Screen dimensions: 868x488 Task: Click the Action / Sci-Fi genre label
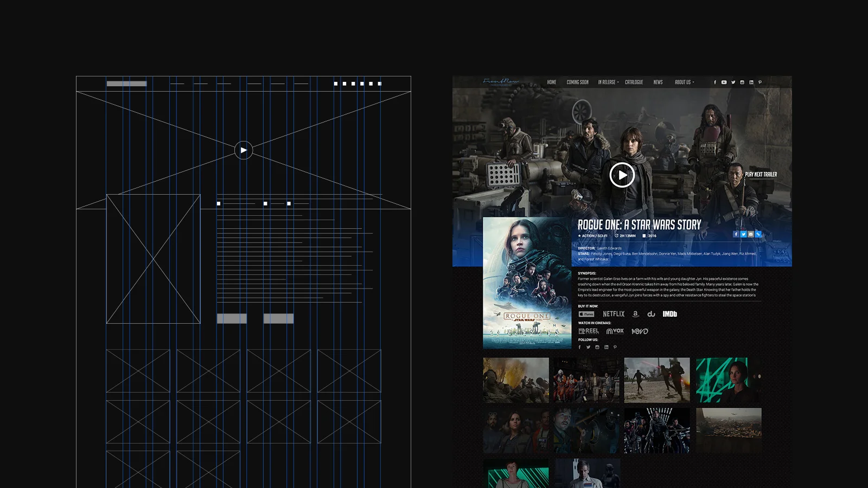(593, 236)
